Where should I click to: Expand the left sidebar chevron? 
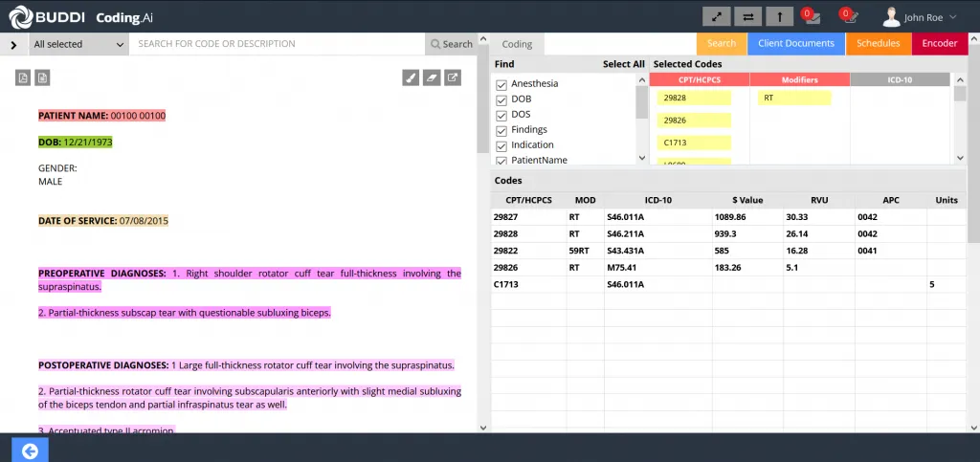[x=13, y=44]
